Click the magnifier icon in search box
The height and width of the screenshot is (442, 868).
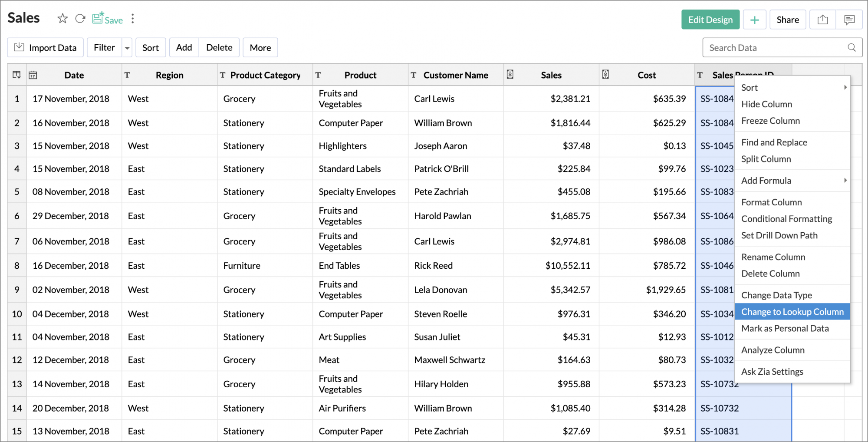coord(852,48)
